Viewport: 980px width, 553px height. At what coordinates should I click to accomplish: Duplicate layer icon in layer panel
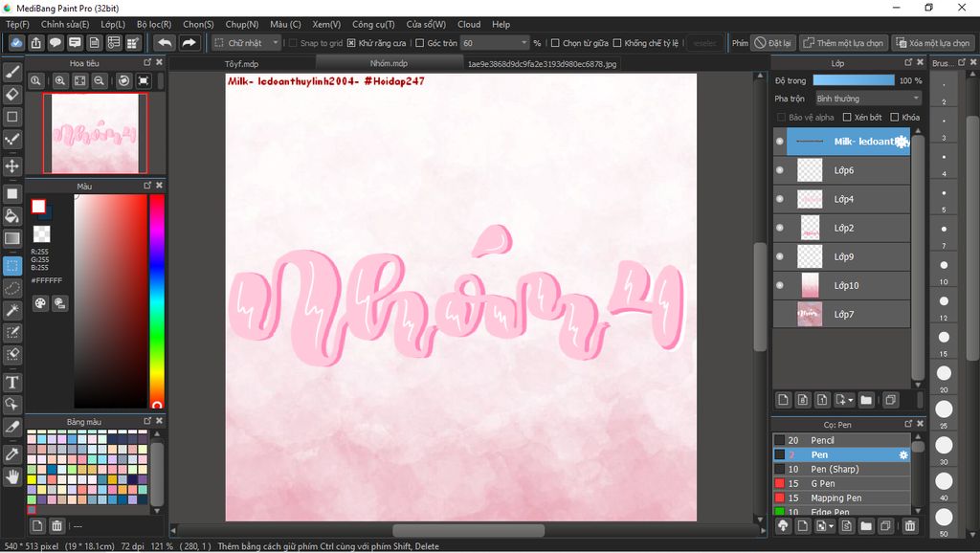click(x=891, y=400)
